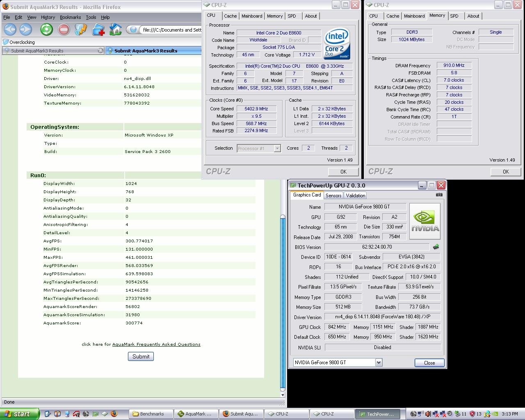Expand the NVIDIA GeForce 9800 GT dropdown
This screenshot has width=525, height=420.
(x=379, y=363)
